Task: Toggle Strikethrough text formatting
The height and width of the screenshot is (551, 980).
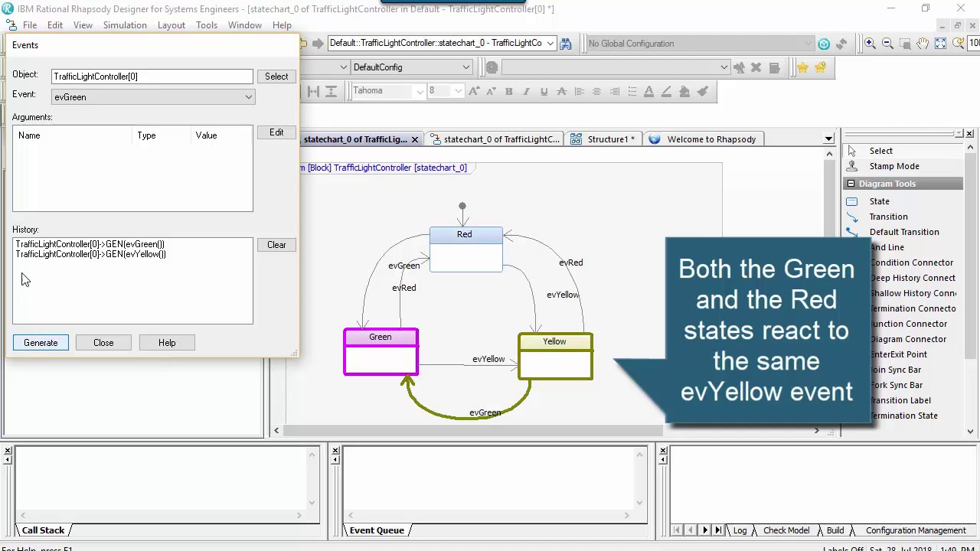Action: [561, 91]
